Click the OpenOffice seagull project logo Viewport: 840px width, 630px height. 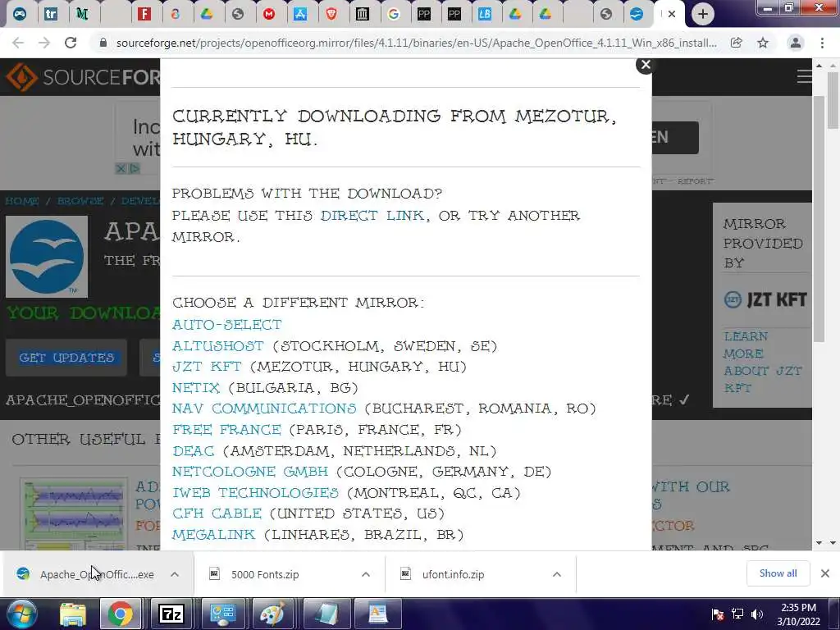[47, 257]
